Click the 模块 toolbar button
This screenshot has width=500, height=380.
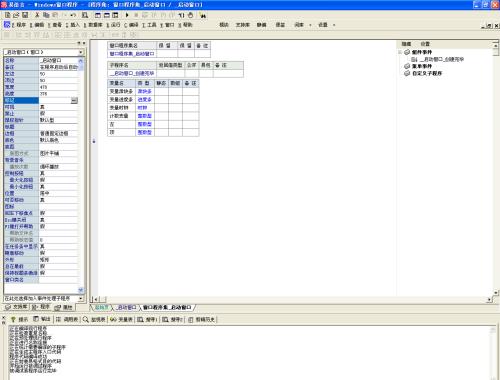pos(224,25)
